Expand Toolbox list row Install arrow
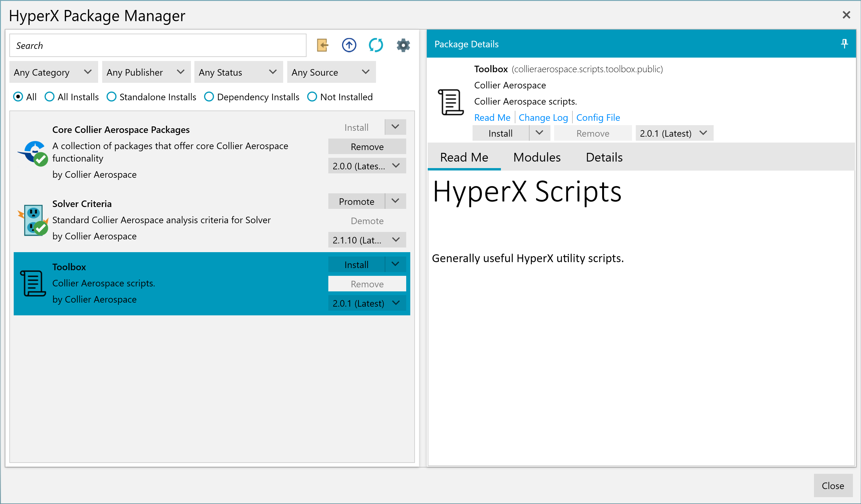This screenshot has height=504, width=861. pos(395,264)
